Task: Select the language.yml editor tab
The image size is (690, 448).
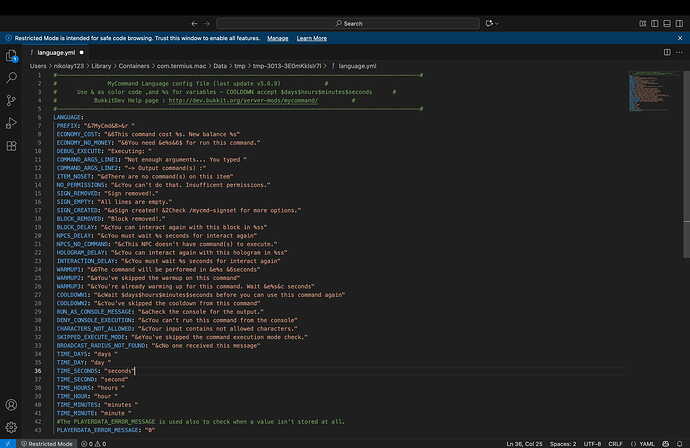Action: point(56,52)
